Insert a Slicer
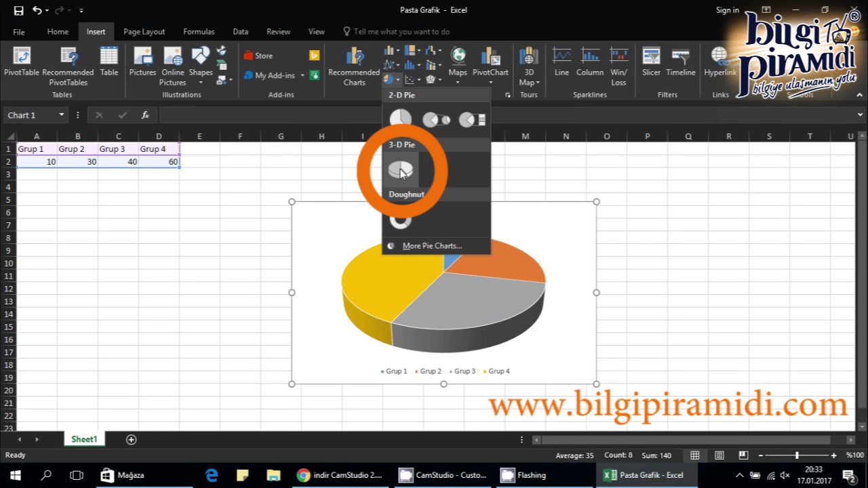The height and width of the screenshot is (488, 868). (x=651, y=62)
